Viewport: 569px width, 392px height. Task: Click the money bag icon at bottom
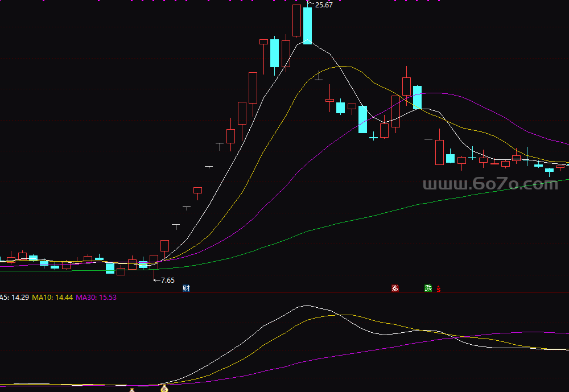tap(165, 389)
